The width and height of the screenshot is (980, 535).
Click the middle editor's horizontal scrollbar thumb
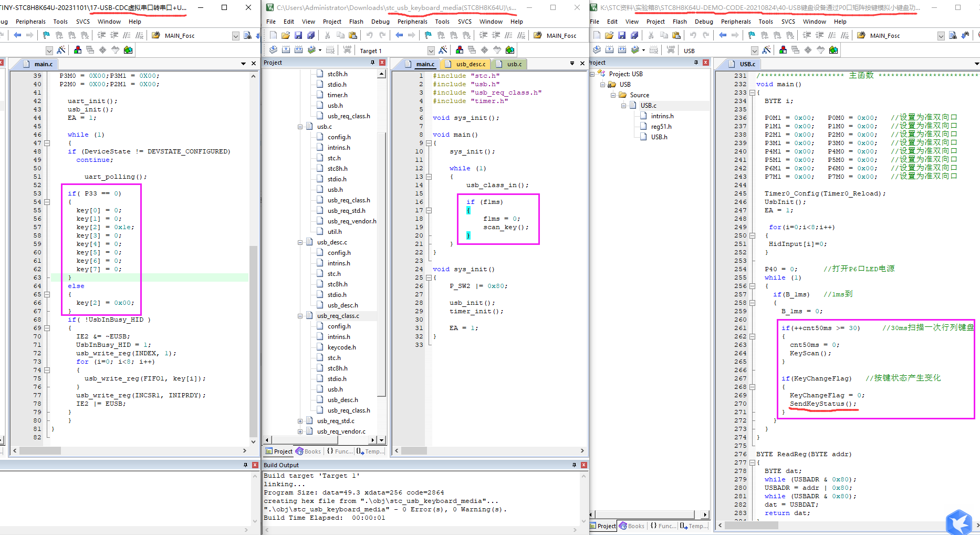414,451
